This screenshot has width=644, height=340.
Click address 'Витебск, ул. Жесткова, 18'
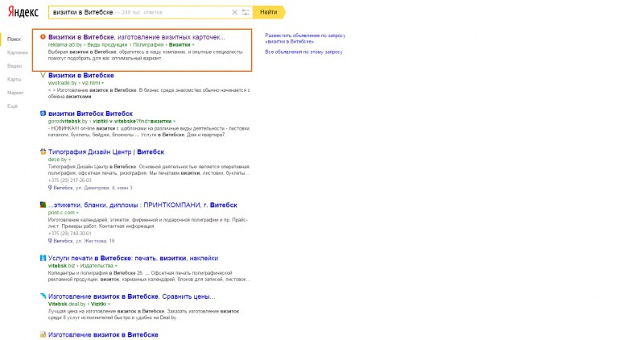81,241
